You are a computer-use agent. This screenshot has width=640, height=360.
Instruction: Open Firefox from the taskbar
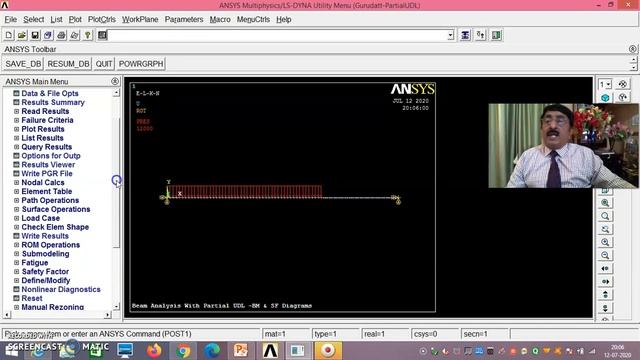click(154, 351)
